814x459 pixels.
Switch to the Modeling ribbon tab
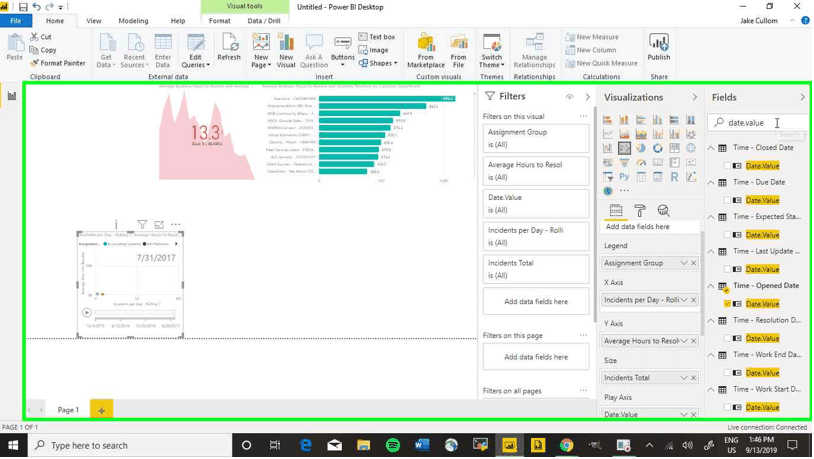133,21
